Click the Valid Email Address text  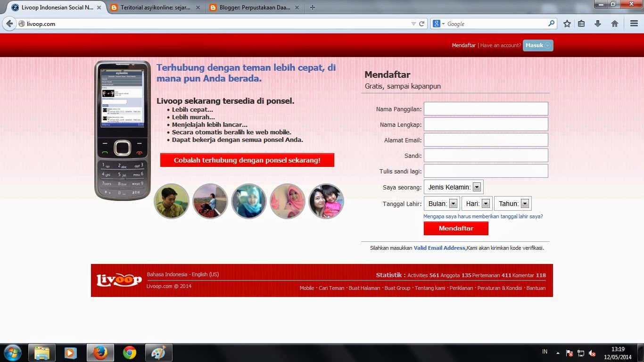click(x=439, y=248)
